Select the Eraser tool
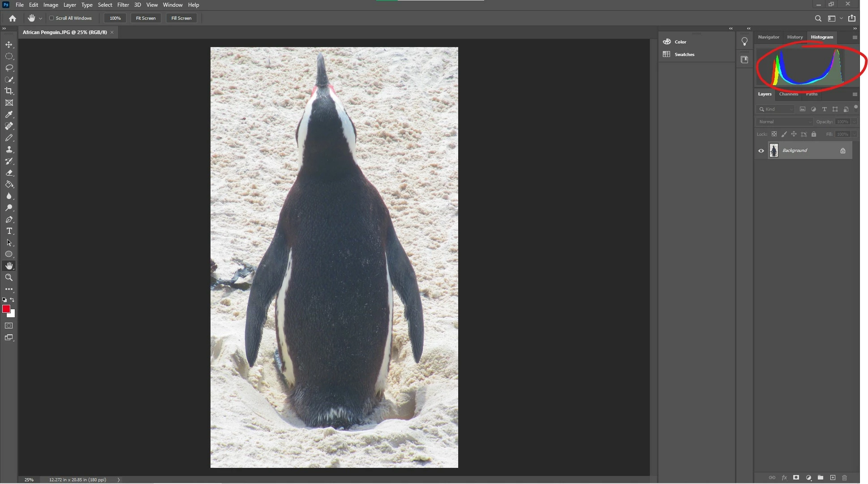 [x=9, y=173]
